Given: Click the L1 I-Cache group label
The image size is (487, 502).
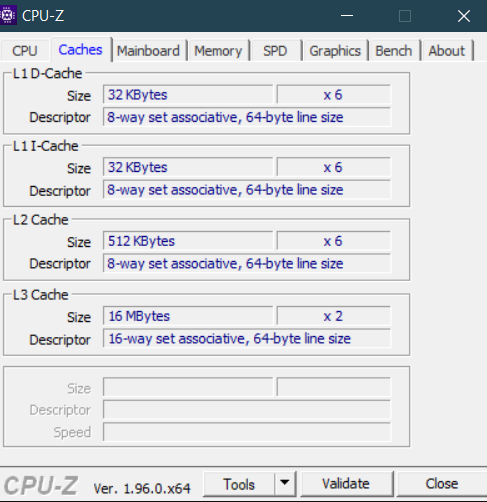Looking at the screenshot, I should pyautogui.click(x=45, y=146).
